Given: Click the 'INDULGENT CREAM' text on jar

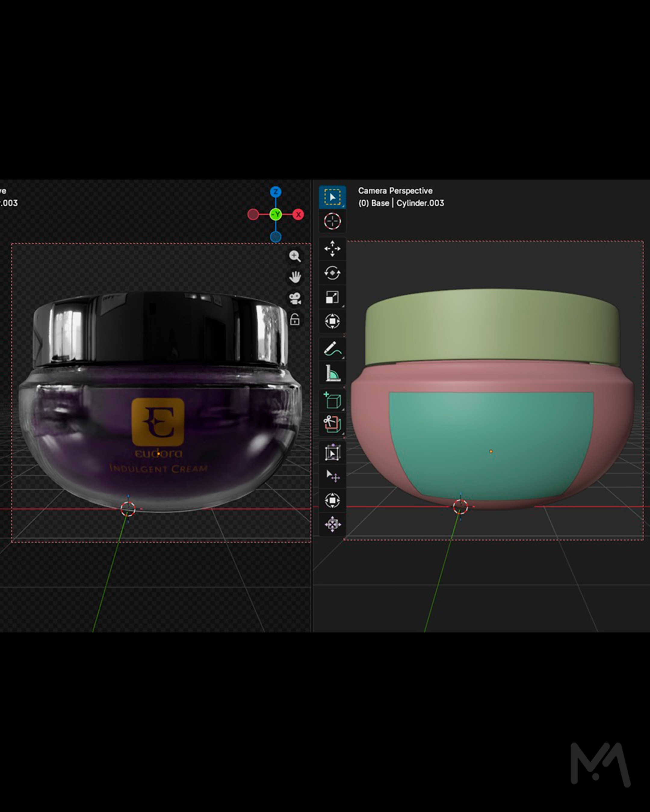Looking at the screenshot, I should (x=158, y=469).
